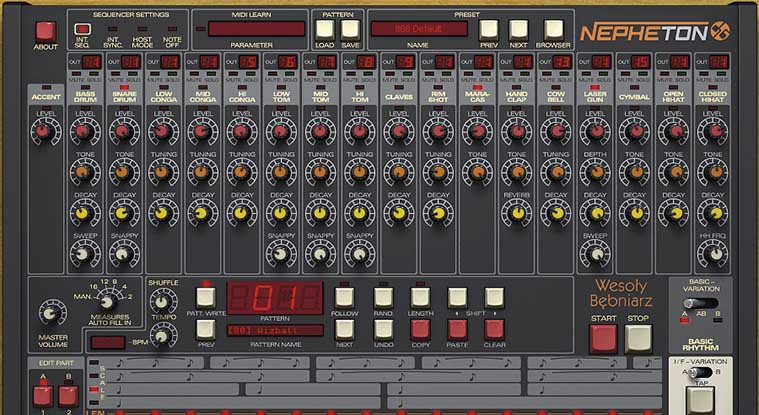Viewport: 759px width, 415px height.
Task: Select the Laser Gun instrument label
Action: tap(595, 96)
